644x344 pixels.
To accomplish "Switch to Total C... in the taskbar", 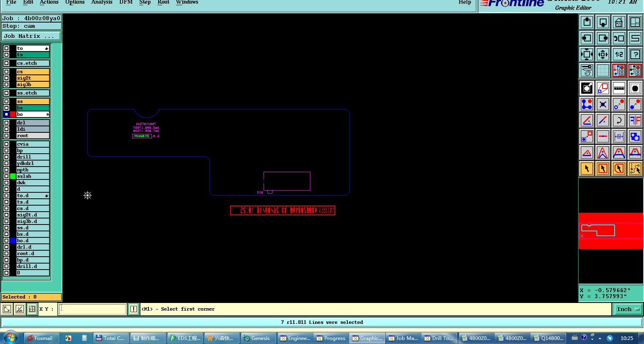I will point(111,338).
